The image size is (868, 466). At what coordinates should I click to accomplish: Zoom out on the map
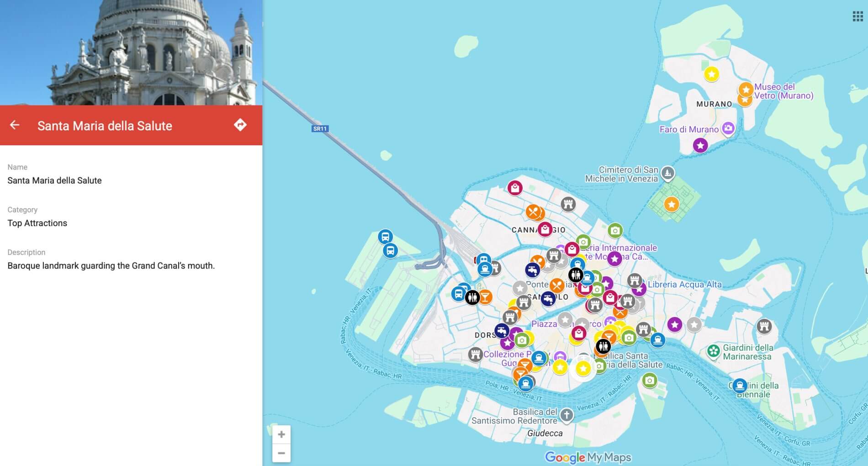coord(282,453)
